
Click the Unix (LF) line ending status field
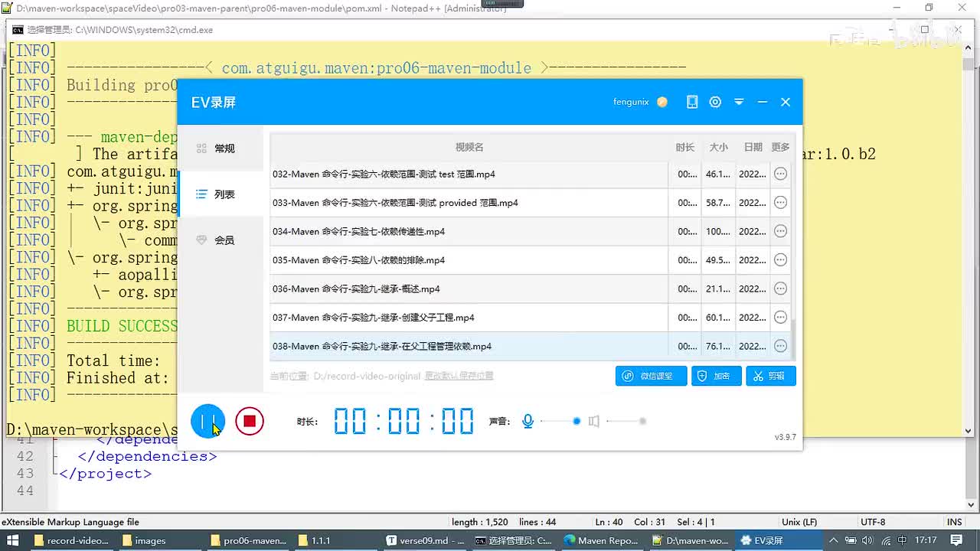click(799, 522)
